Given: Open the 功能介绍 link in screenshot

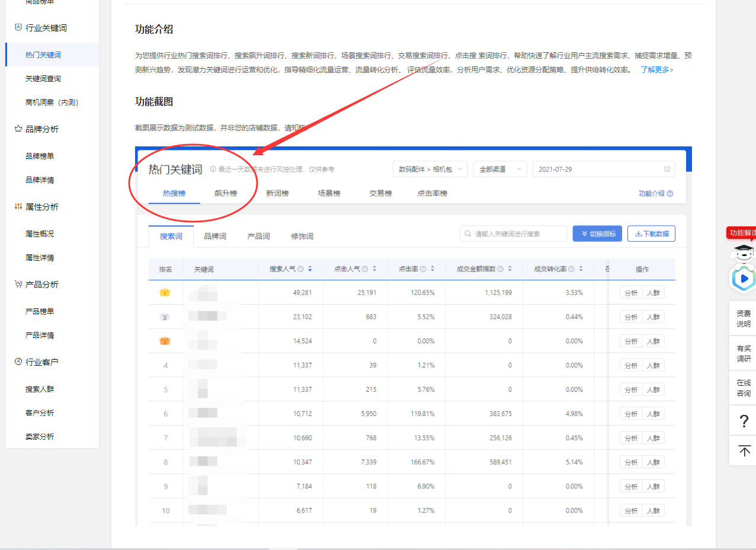Looking at the screenshot, I should 655,194.
